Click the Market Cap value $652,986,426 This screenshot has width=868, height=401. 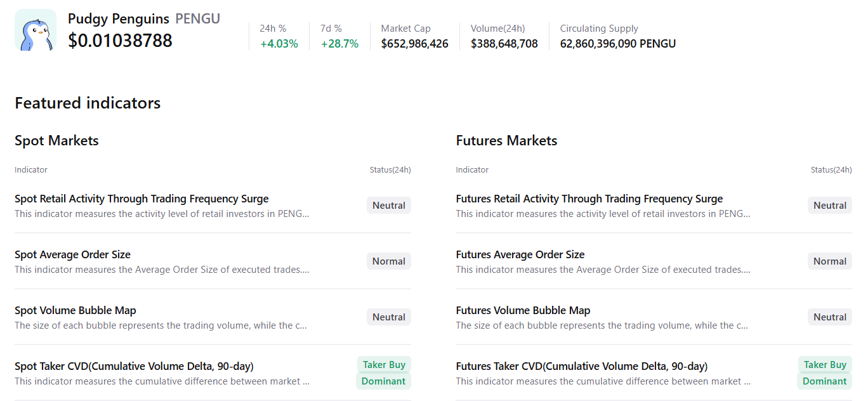[414, 44]
